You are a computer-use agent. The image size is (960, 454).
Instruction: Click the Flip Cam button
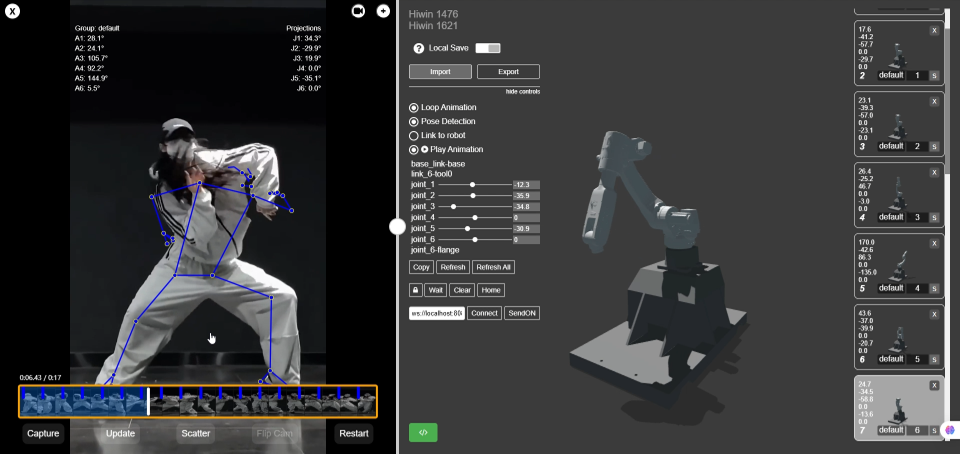pos(274,433)
